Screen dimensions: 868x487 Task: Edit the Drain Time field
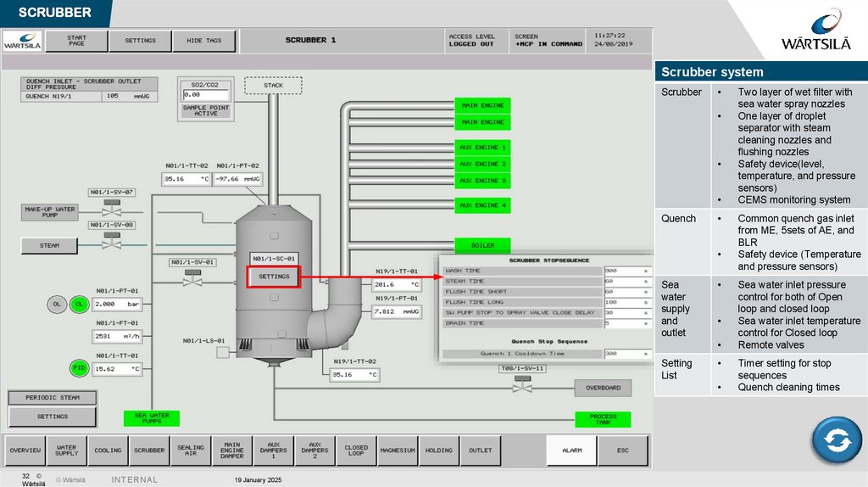click(x=627, y=323)
